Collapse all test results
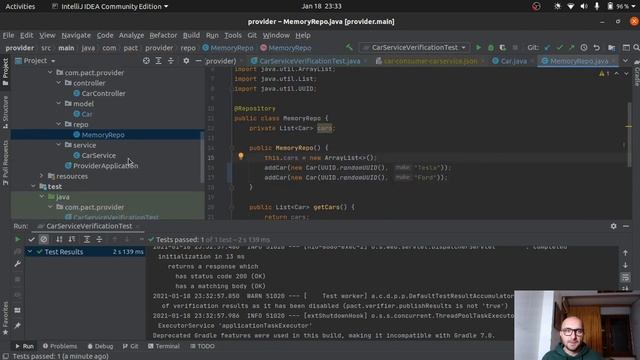The image size is (640, 360). point(99,239)
